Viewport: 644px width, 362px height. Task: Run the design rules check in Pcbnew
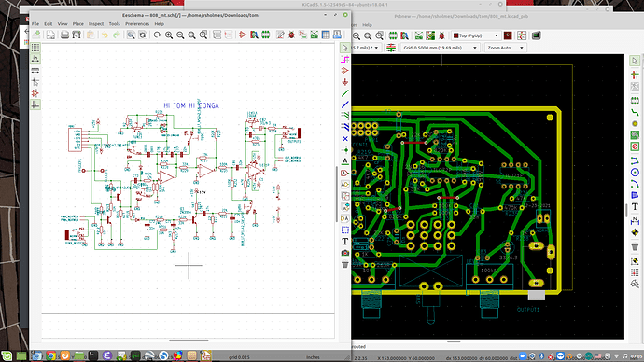tap(441, 35)
